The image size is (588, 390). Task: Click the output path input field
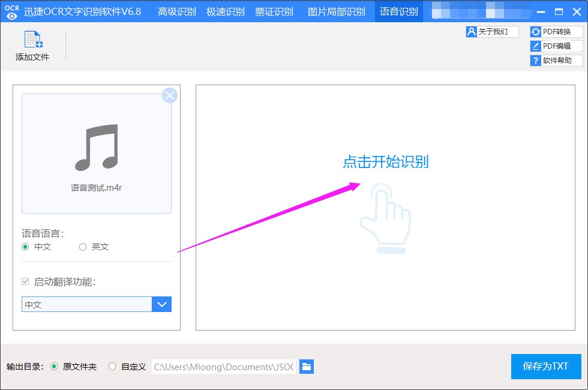coord(225,367)
